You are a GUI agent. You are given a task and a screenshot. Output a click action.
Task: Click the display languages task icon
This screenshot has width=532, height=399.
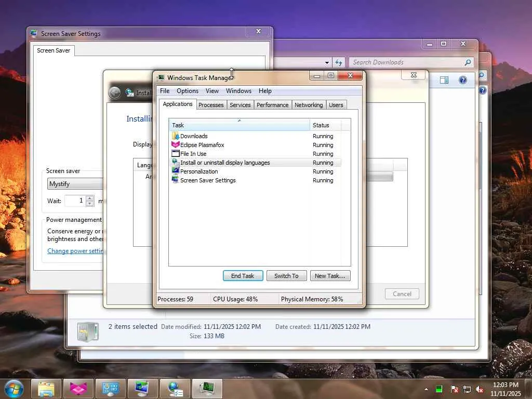click(x=175, y=163)
